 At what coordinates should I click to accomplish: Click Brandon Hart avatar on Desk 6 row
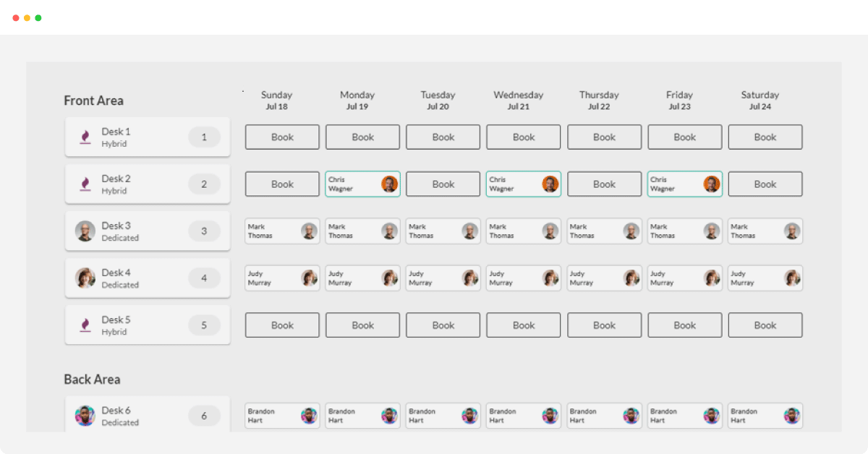85,416
